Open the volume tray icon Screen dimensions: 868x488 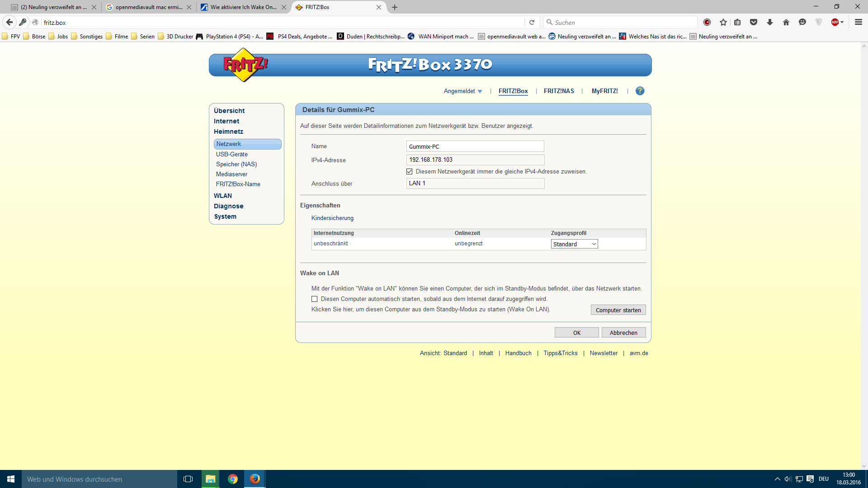pos(788,479)
